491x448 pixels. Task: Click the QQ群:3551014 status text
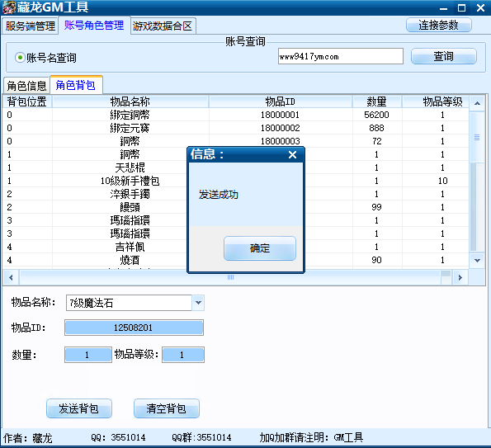(x=201, y=437)
